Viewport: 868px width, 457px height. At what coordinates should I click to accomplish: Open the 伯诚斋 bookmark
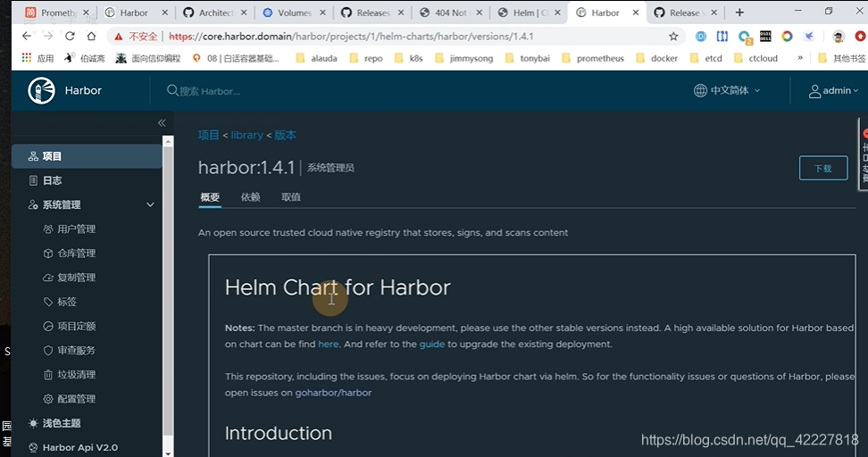pos(85,58)
